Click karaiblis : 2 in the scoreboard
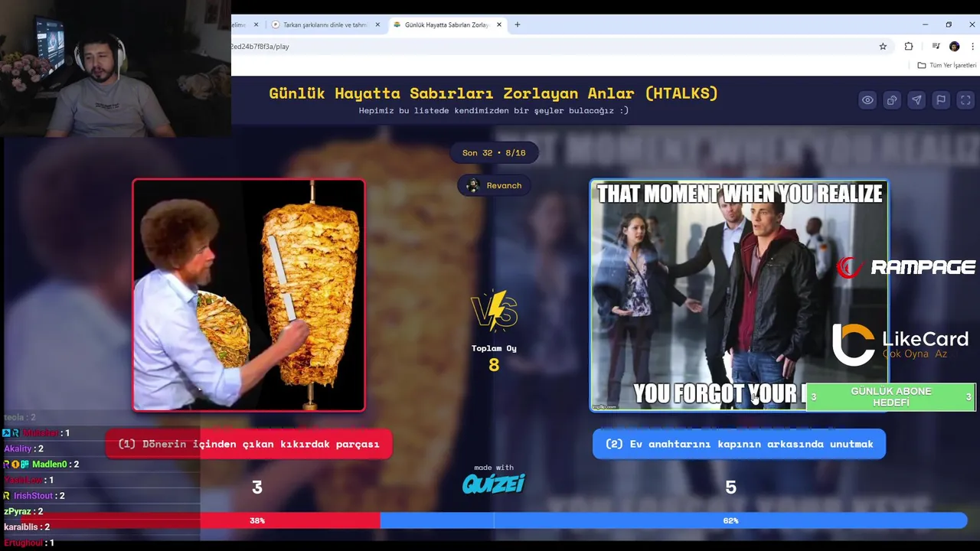This screenshot has width=980, height=551. coord(27,527)
